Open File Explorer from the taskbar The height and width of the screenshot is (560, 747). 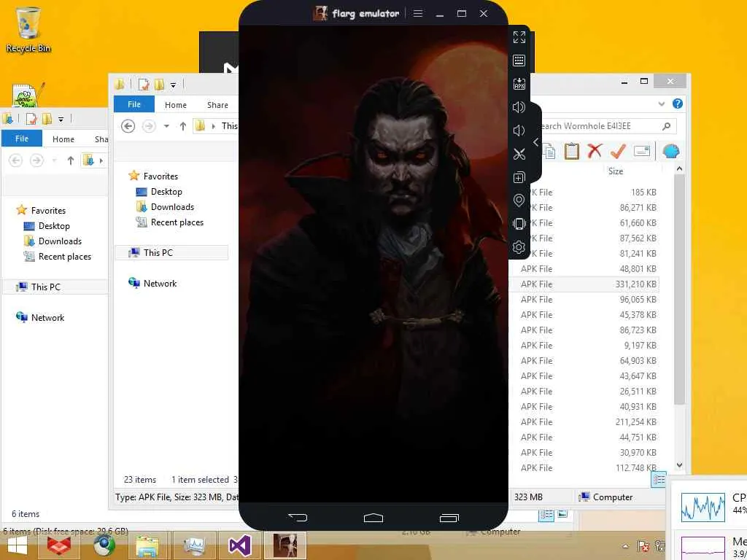(x=147, y=546)
